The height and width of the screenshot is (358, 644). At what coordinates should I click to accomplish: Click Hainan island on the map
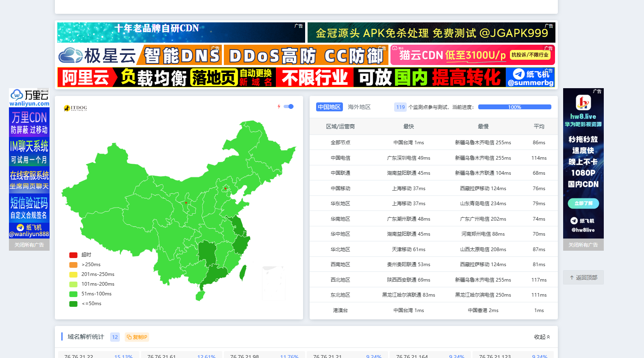[x=200, y=296]
